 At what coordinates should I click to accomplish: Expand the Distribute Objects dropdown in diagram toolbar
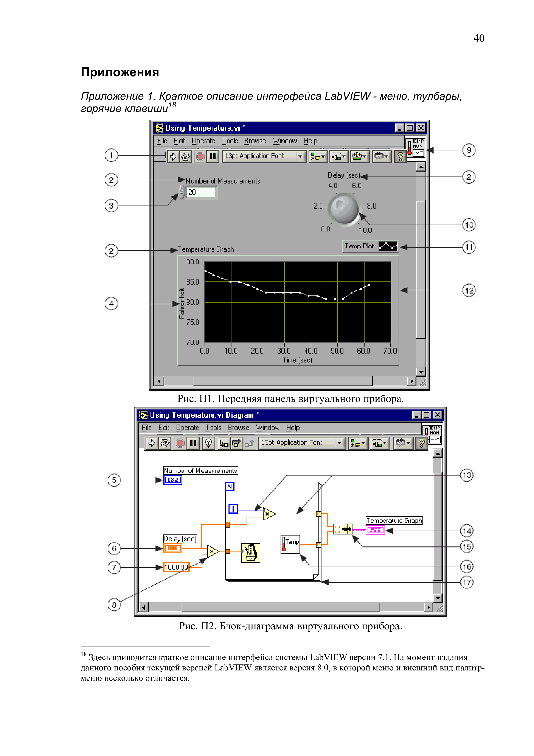pos(380,443)
